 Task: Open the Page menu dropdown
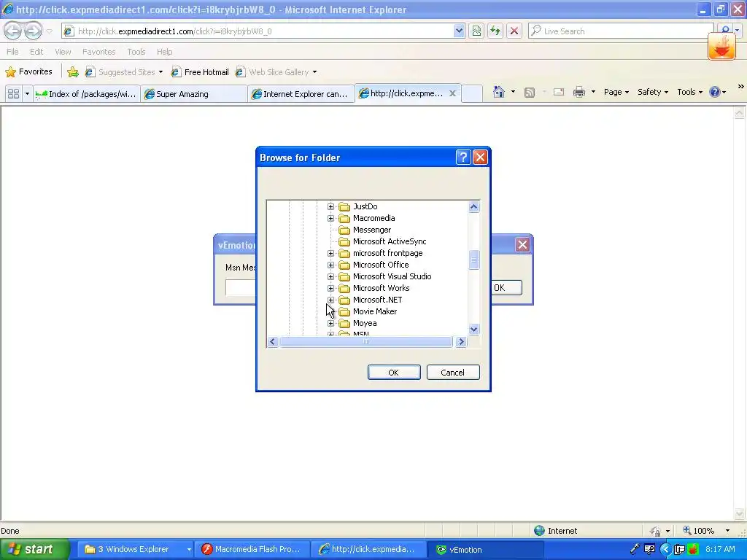pyautogui.click(x=616, y=92)
